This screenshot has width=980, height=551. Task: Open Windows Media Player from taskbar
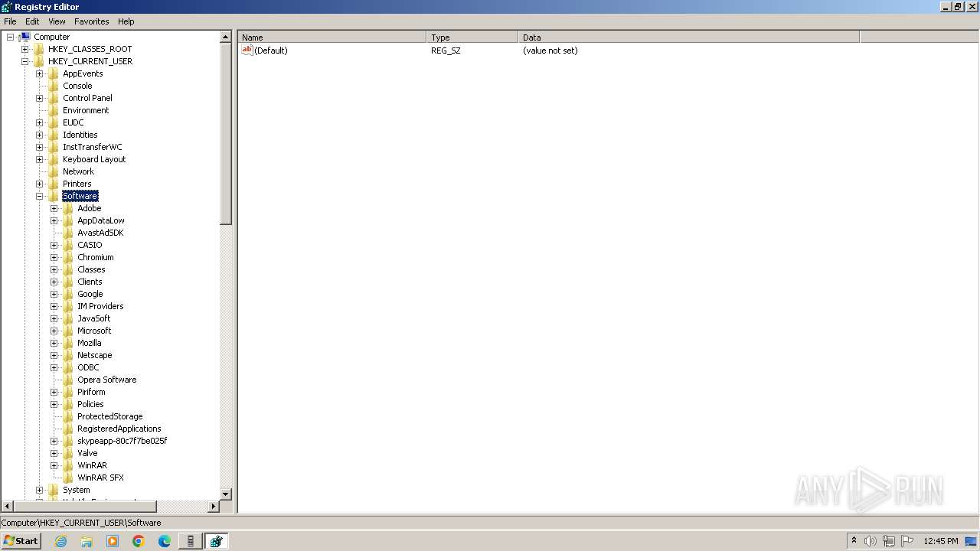coord(113,541)
